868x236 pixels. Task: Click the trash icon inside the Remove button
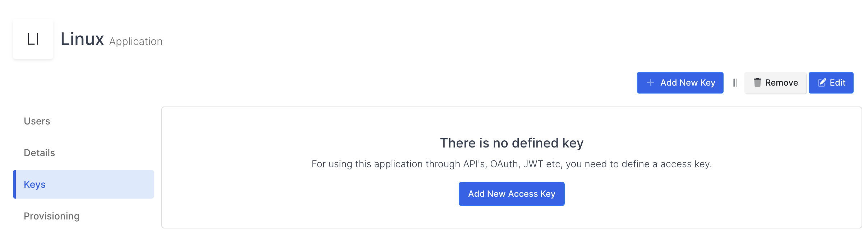[757, 82]
